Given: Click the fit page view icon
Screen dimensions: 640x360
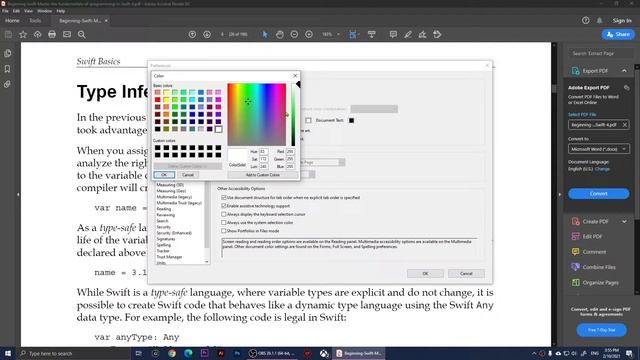Looking at the screenshot, I should pos(353,35).
